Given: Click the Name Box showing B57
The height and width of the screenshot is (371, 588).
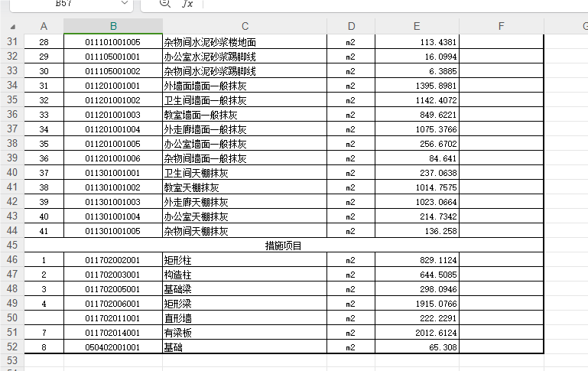Looking at the screenshot, I should pyautogui.click(x=71, y=5).
